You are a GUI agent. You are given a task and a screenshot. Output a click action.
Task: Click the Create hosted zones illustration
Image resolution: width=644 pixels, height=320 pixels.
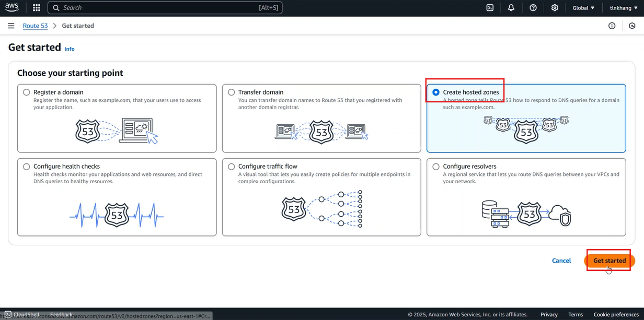tap(526, 128)
